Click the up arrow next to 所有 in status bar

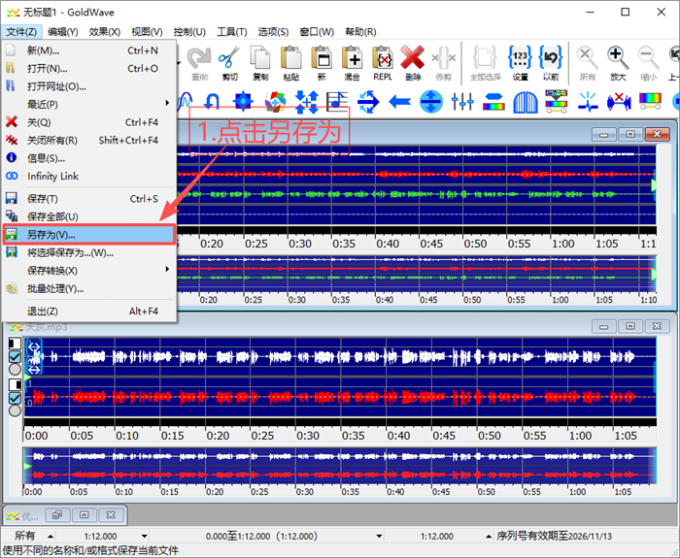point(50,536)
